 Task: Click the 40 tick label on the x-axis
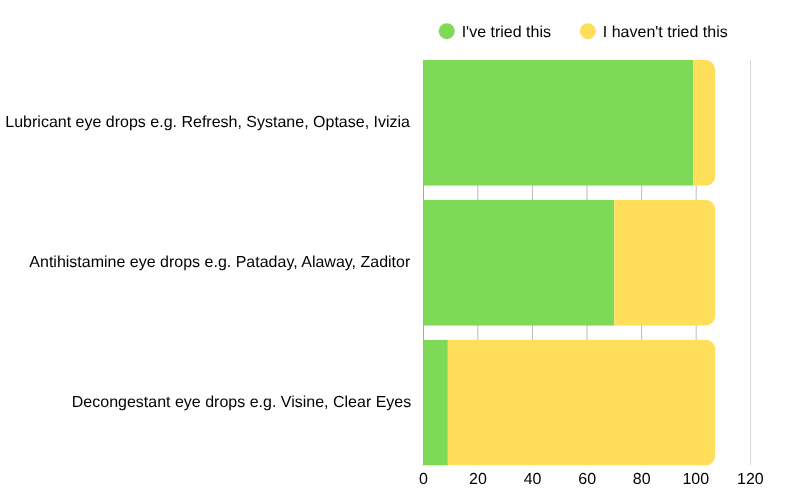tap(532, 478)
